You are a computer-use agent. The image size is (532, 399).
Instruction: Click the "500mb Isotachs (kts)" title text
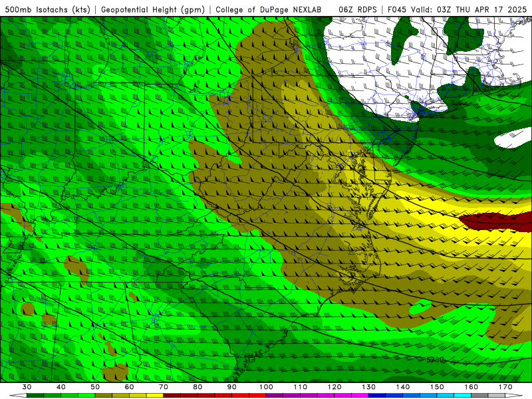click(48, 10)
